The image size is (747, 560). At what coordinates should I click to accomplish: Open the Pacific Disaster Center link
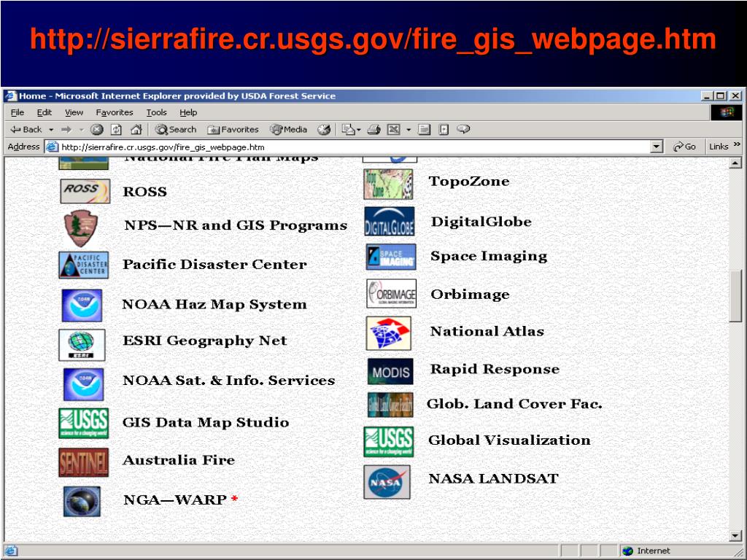[x=215, y=264]
